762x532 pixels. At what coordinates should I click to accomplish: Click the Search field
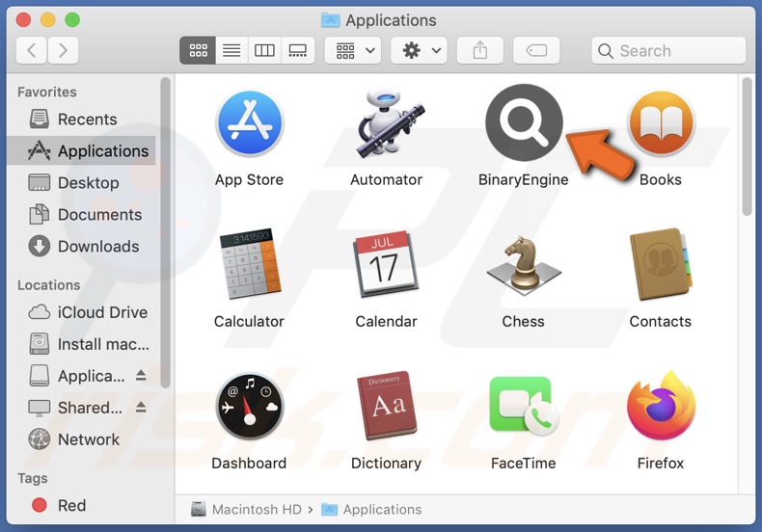point(668,50)
